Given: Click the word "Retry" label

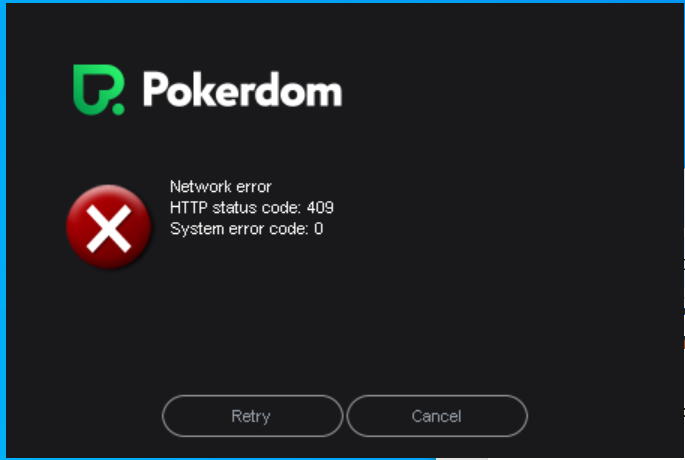Looking at the screenshot, I should [x=251, y=416].
